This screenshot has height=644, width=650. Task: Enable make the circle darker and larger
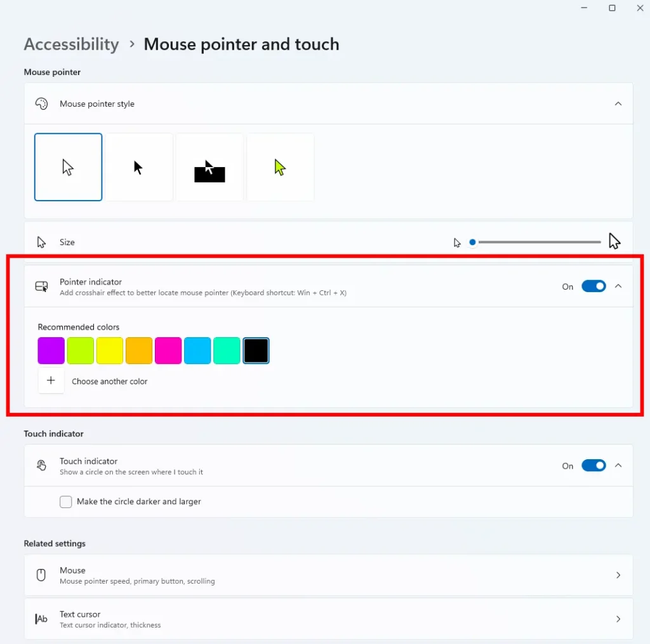click(x=65, y=501)
